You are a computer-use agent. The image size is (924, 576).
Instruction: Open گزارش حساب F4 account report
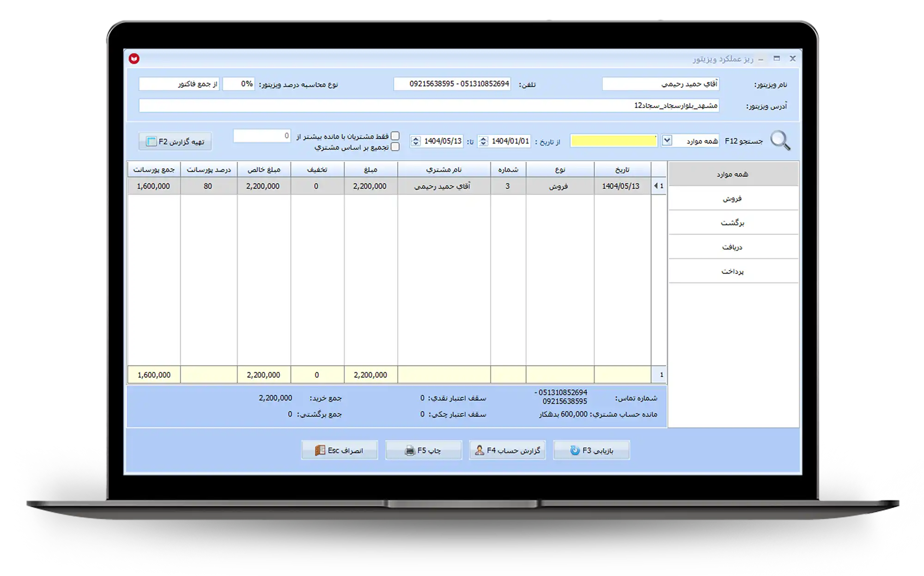click(x=507, y=450)
